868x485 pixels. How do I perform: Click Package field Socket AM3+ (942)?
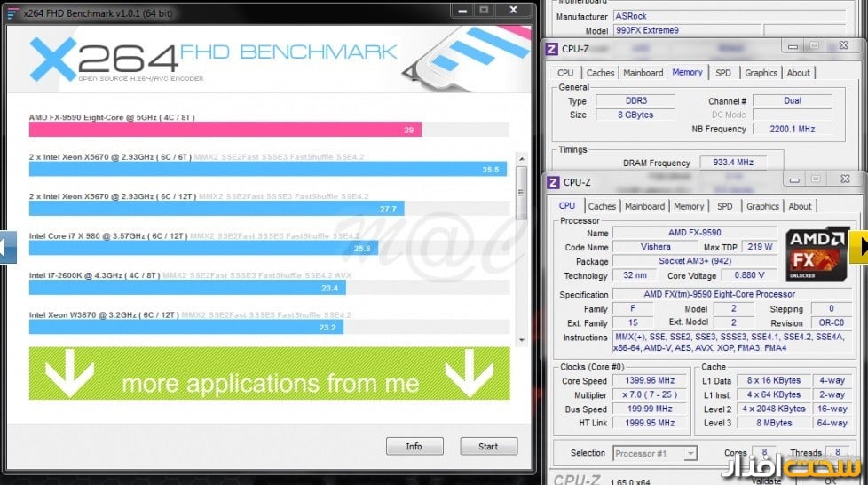[x=694, y=261]
